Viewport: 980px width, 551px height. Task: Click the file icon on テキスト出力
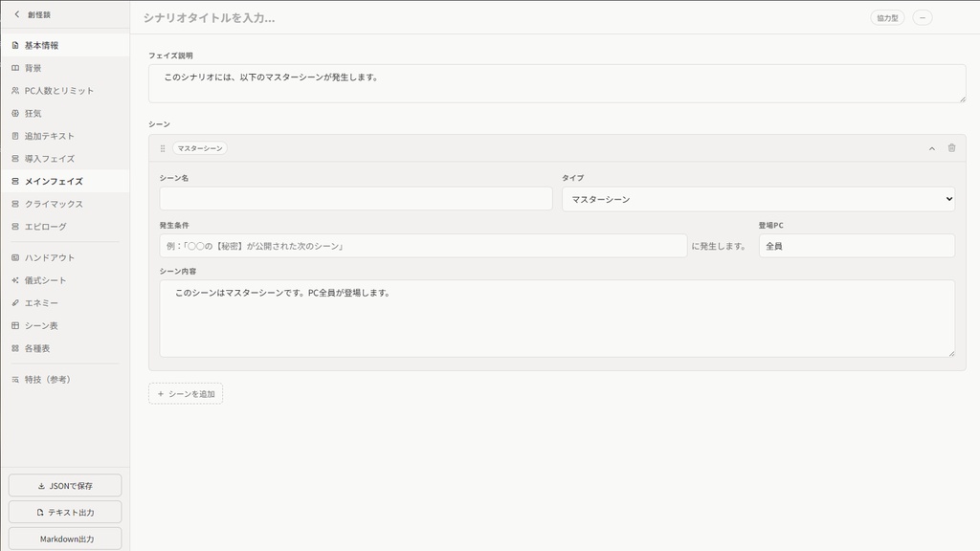pos(40,513)
